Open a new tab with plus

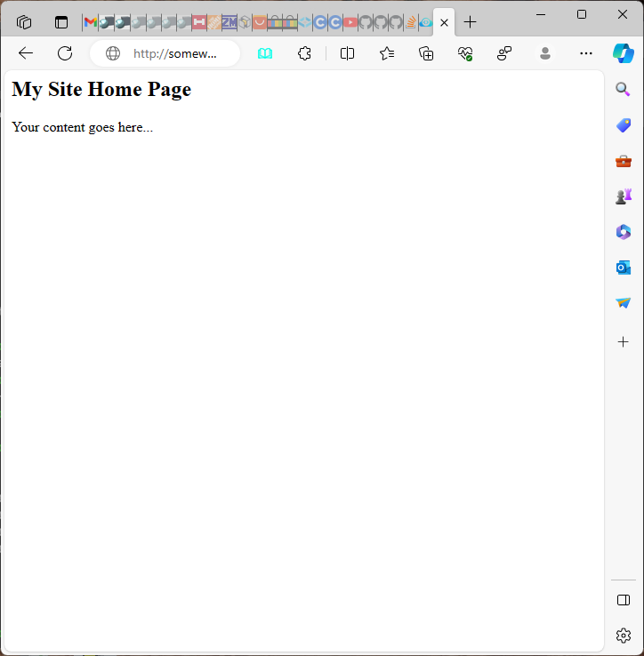[471, 22]
